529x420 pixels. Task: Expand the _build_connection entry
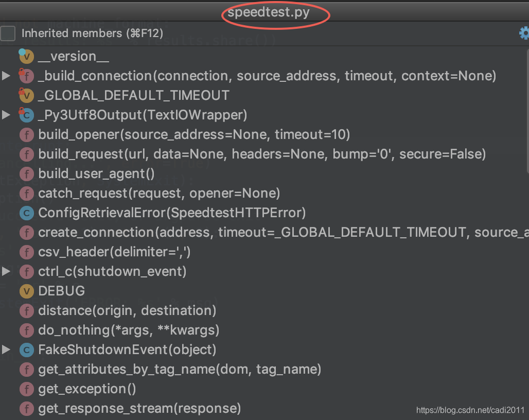click(6, 76)
